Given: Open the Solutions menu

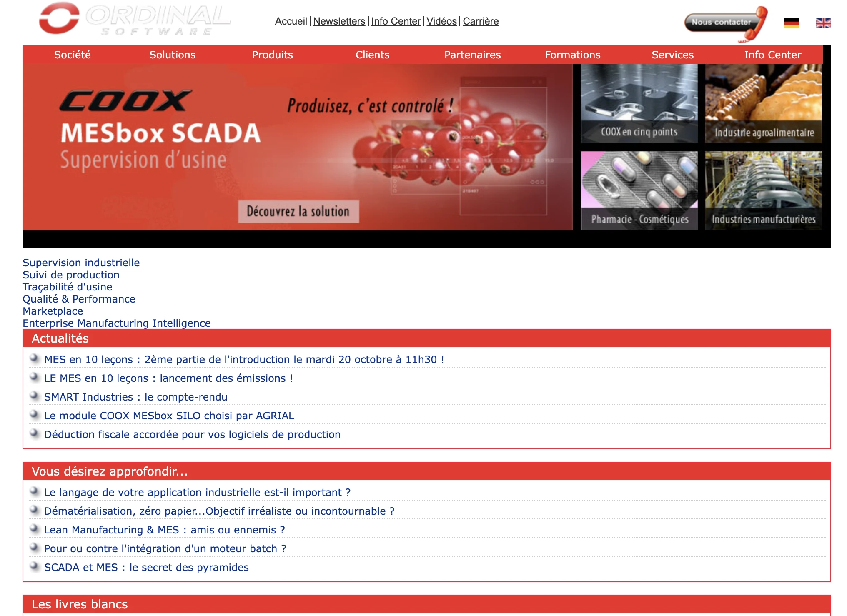Looking at the screenshot, I should 173,55.
